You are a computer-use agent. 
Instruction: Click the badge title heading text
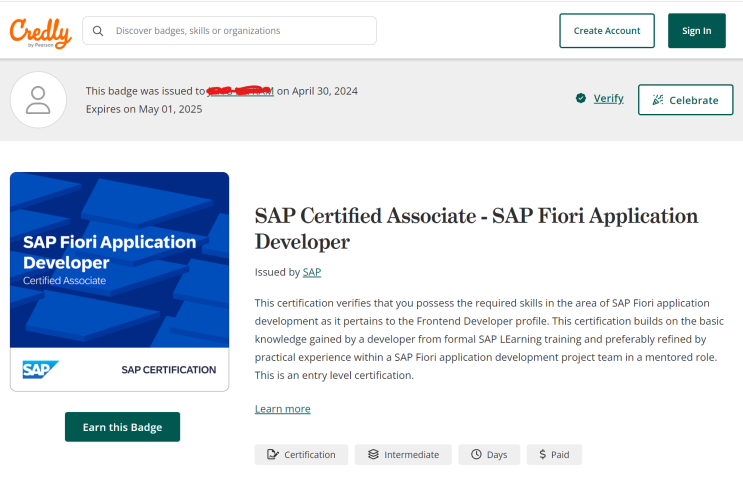tap(476, 228)
